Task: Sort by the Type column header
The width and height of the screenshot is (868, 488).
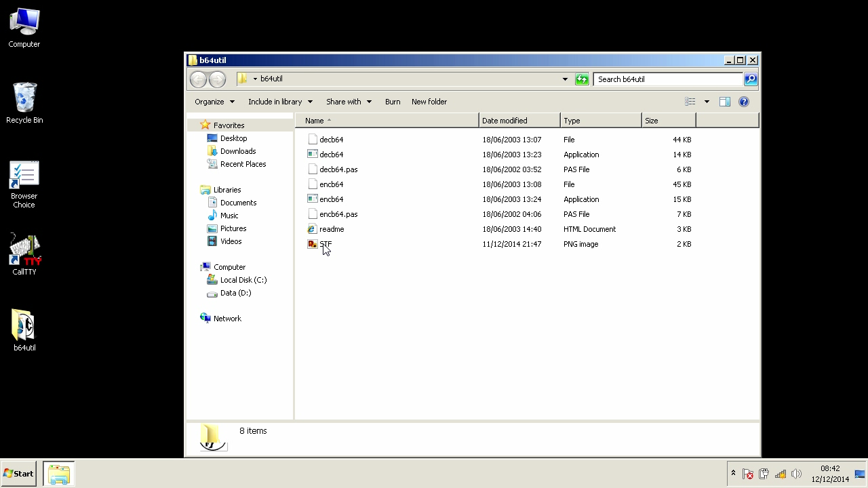Action: click(x=601, y=121)
